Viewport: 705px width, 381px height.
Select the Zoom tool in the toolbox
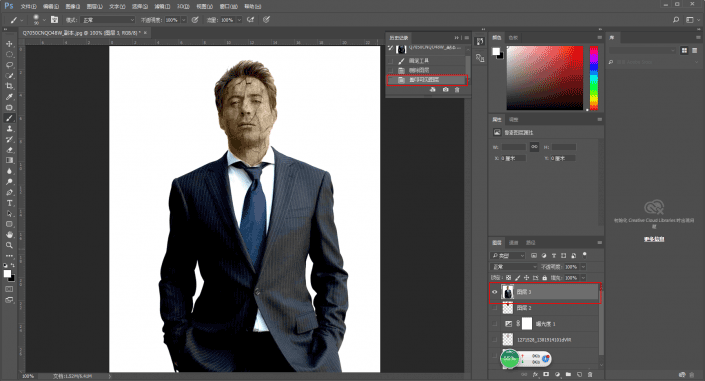point(9,245)
